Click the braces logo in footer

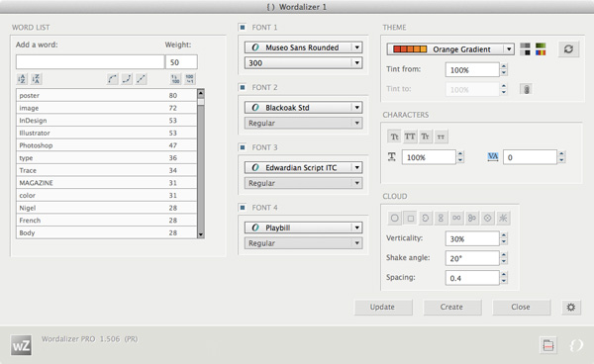(576, 345)
